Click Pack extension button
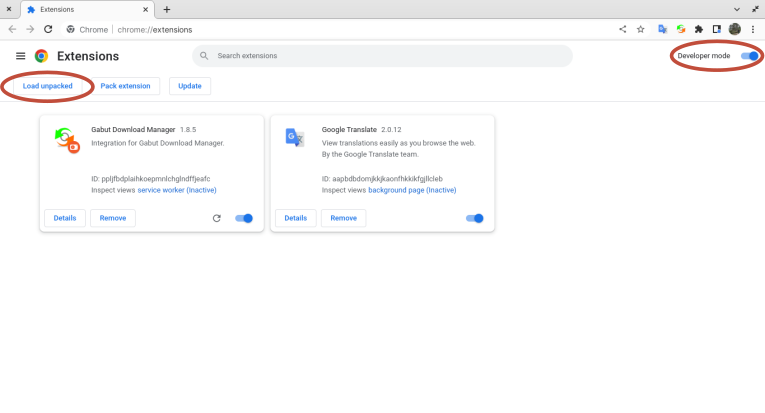This screenshot has height=413, width=765. (x=125, y=86)
